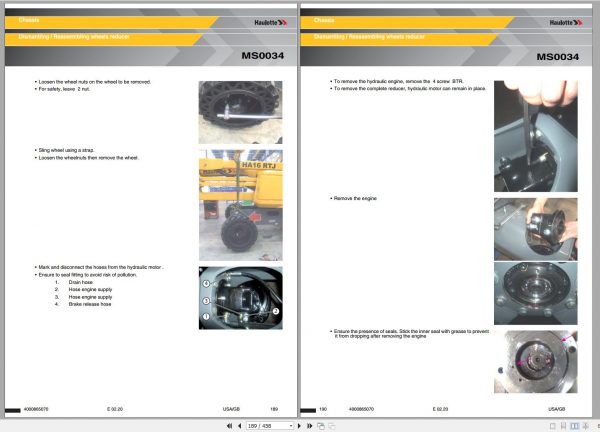
Task: Click 'To remove the complete reducer' line
Action: click(x=408, y=88)
